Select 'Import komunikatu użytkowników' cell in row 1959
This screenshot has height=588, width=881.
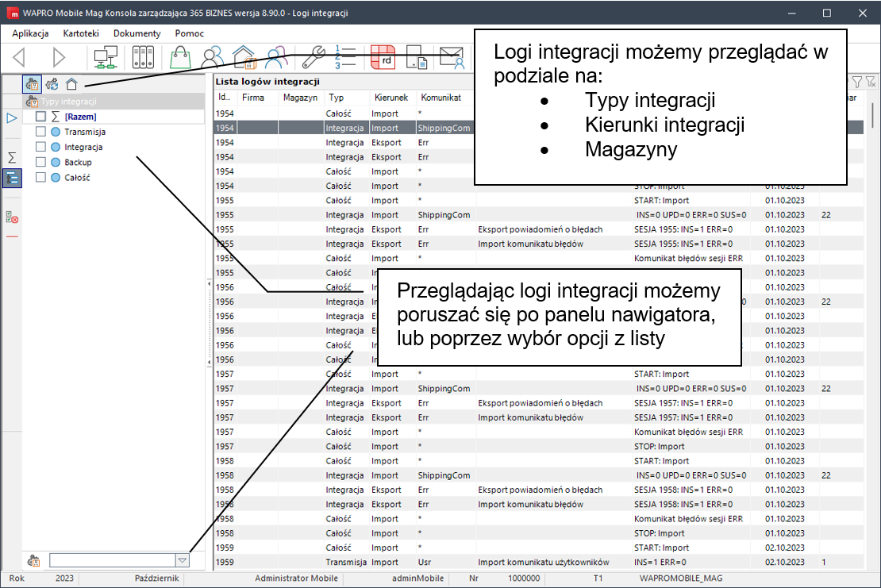(x=544, y=562)
